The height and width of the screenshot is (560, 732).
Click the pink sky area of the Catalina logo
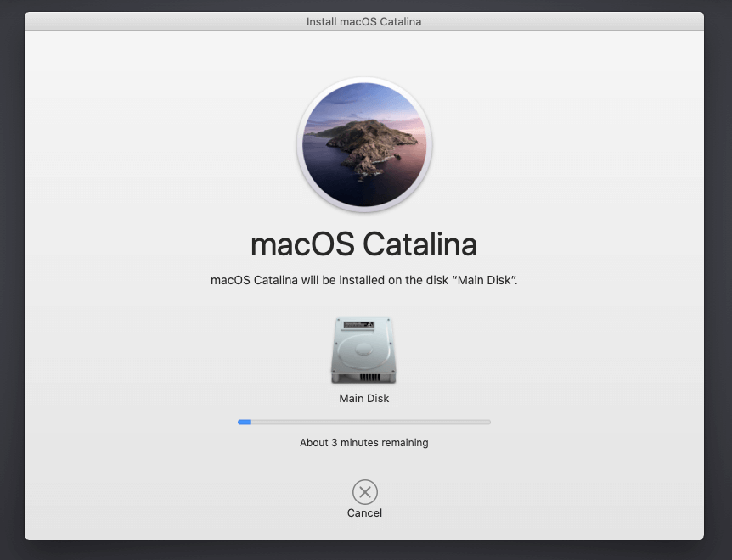point(401,127)
